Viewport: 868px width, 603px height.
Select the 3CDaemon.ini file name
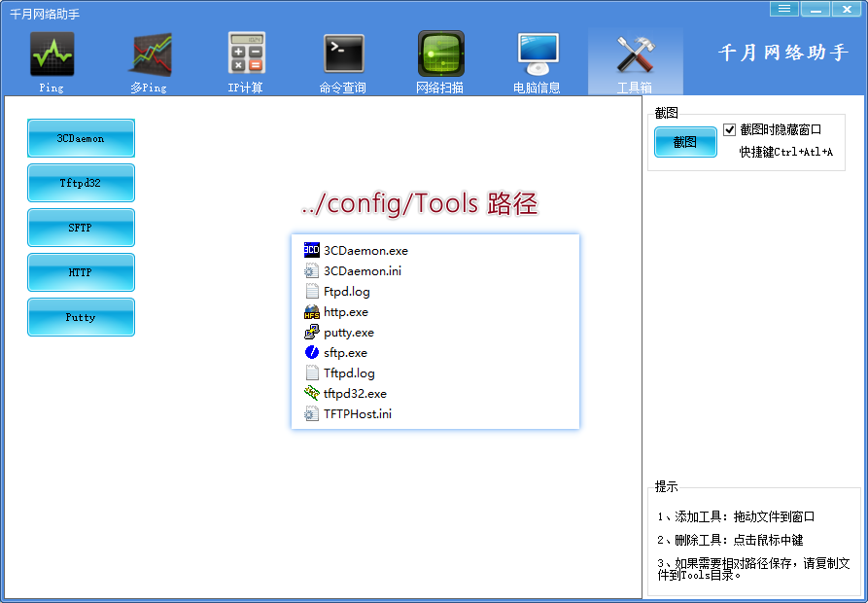pyautogui.click(x=363, y=270)
